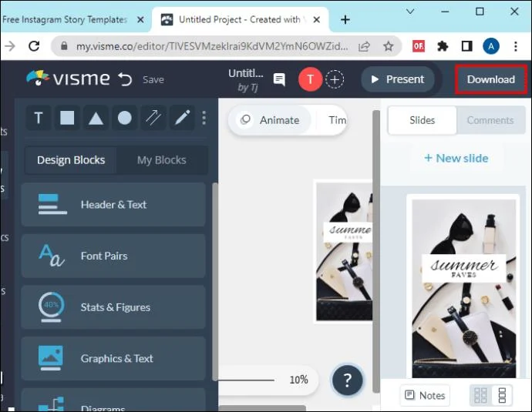This screenshot has height=412, width=532.
Task: Switch to Free Instagram Story Templates browser tab
Action: (x=65, y=20)
